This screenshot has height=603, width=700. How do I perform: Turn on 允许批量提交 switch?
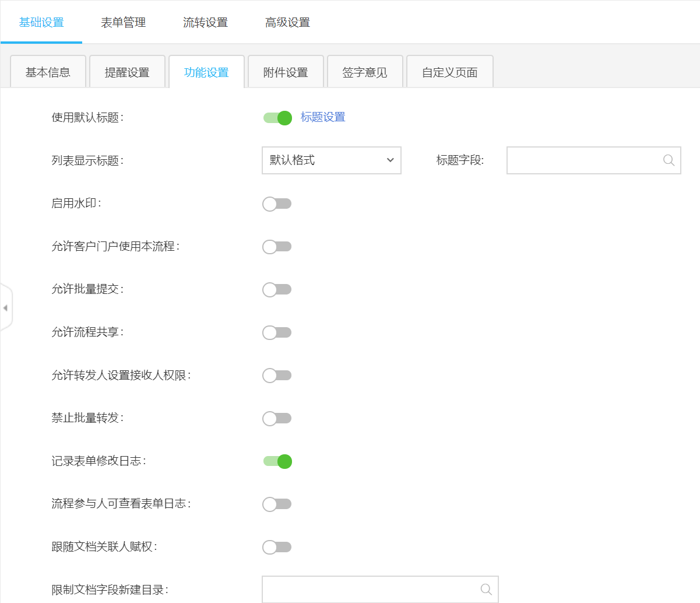(x=277, y=289)
